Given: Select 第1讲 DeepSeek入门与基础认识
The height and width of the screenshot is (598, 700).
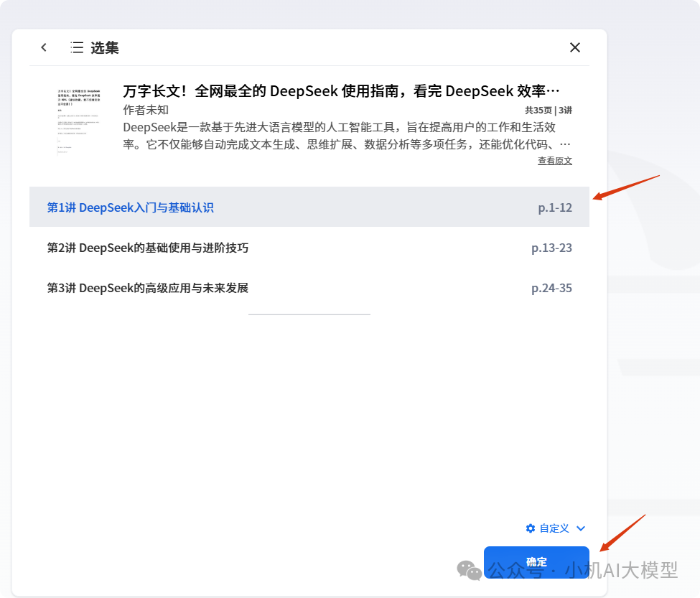Looking at the screenshot, I should (x=309, y=207).
